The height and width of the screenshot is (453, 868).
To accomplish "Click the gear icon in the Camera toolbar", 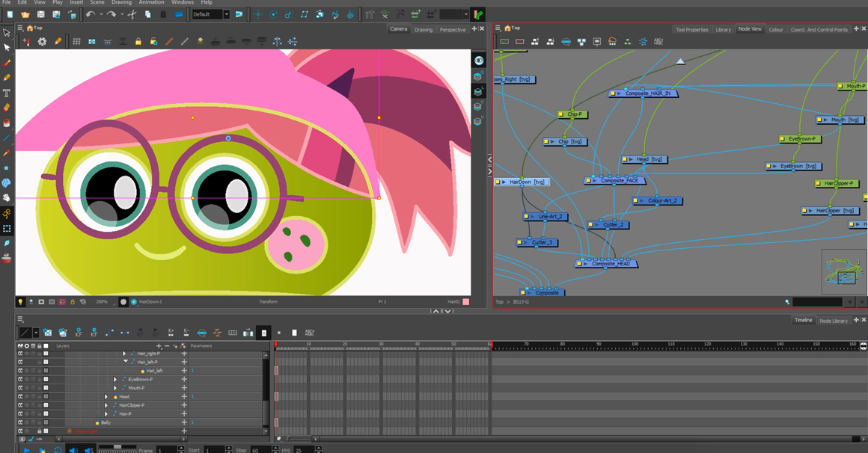I will [42, 42].
